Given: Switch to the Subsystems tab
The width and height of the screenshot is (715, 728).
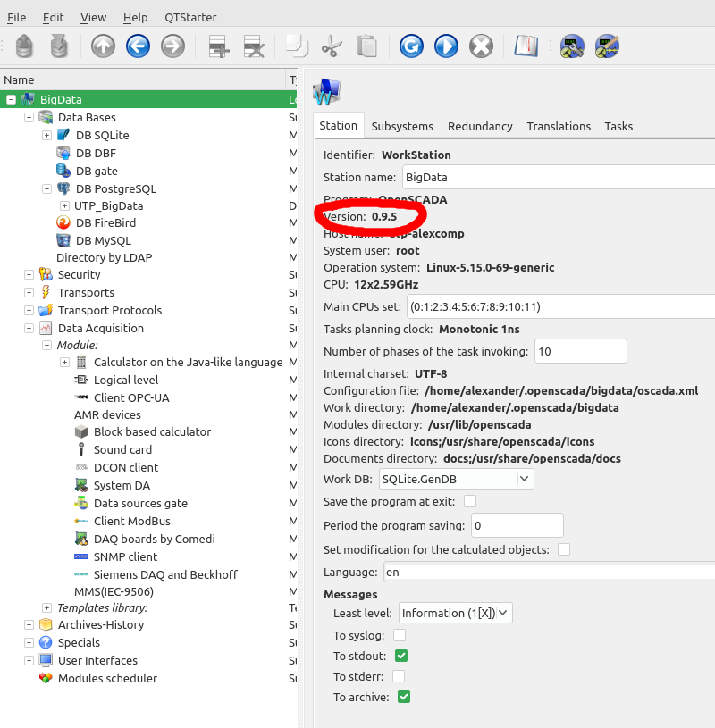Looking at the screenshot, I should pos(402,127).
